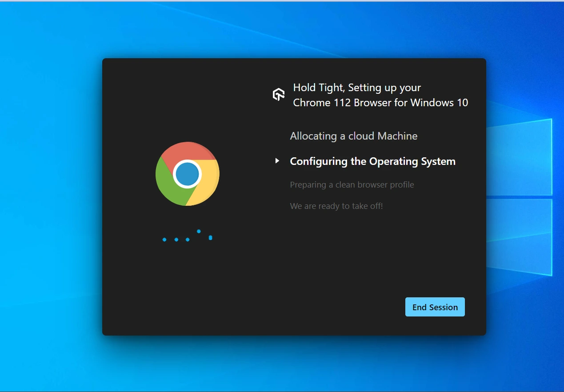Click the blue loading dots animation
The width and height of the screenshot is (564, 392).
click(187, 236)
